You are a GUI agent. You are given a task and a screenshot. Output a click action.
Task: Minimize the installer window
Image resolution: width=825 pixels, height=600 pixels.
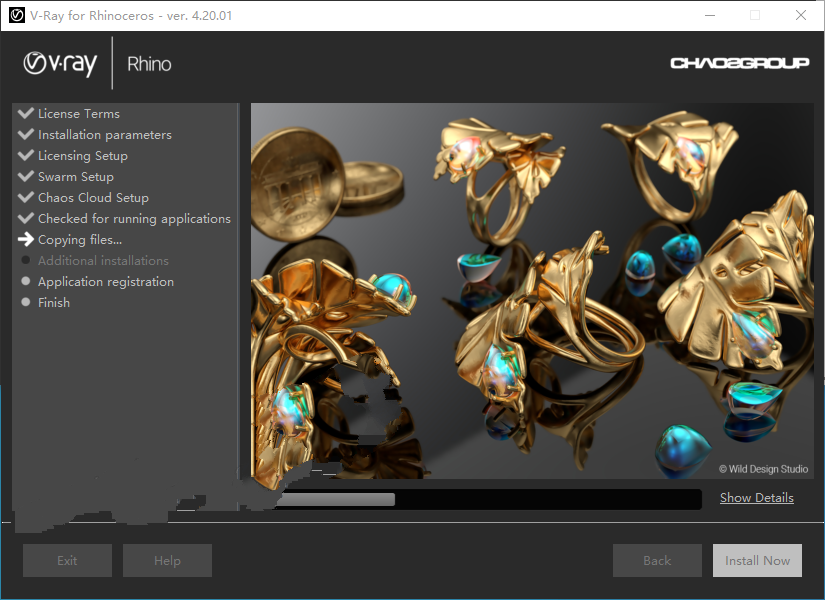pyautogui.click(x=710, y=15)
